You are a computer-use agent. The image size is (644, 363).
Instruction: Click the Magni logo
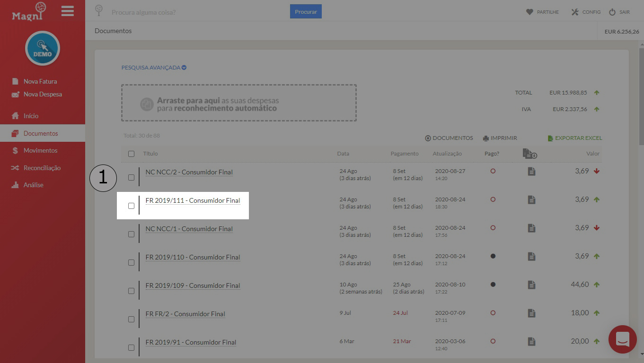point(29,11)
